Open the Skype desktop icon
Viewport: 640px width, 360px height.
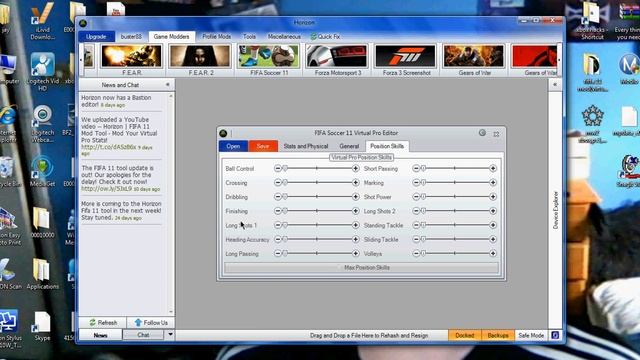coord(42,326)
